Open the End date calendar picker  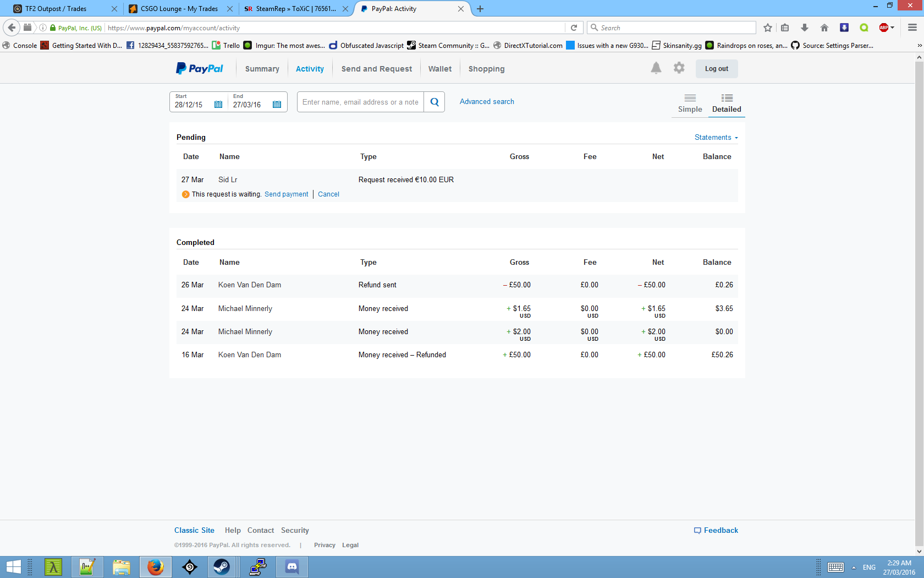(277, 105)
